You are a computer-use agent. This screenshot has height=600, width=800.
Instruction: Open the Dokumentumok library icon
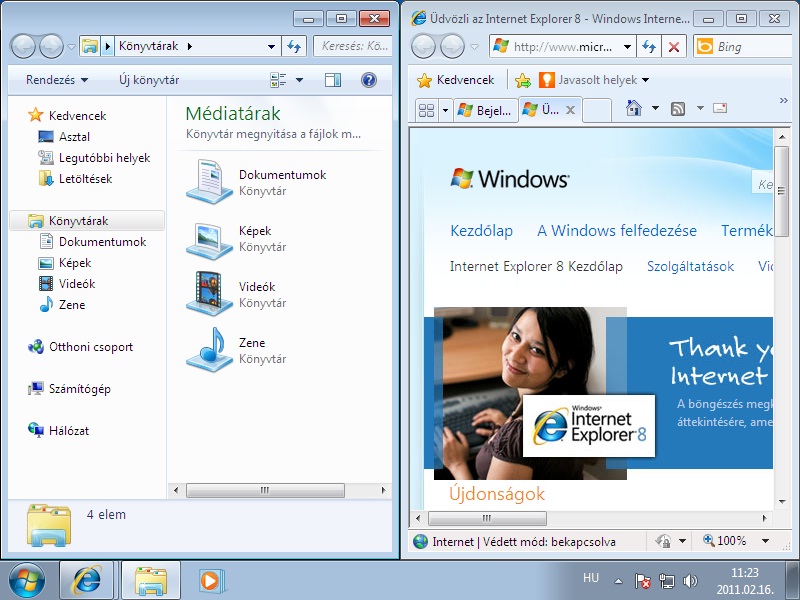coord(210,182)
